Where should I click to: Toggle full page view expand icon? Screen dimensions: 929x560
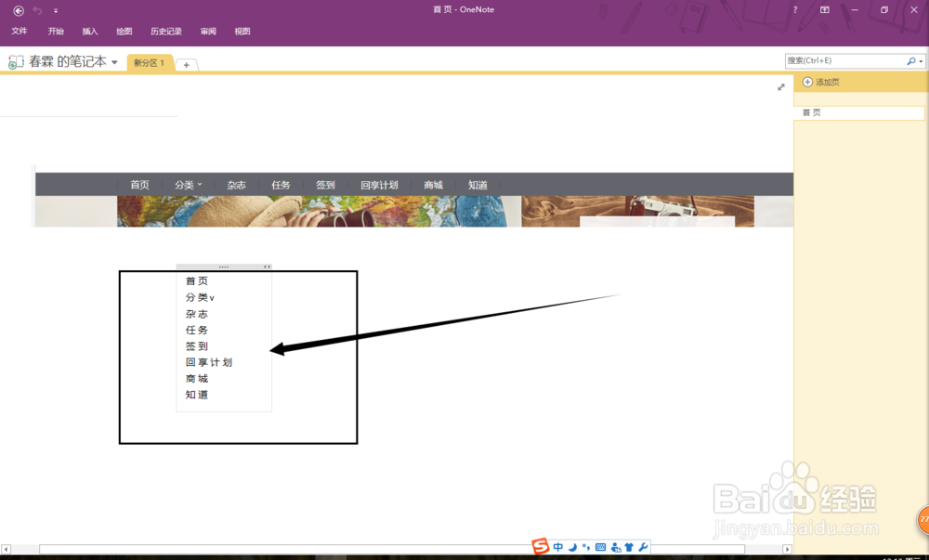click(781, 87)
